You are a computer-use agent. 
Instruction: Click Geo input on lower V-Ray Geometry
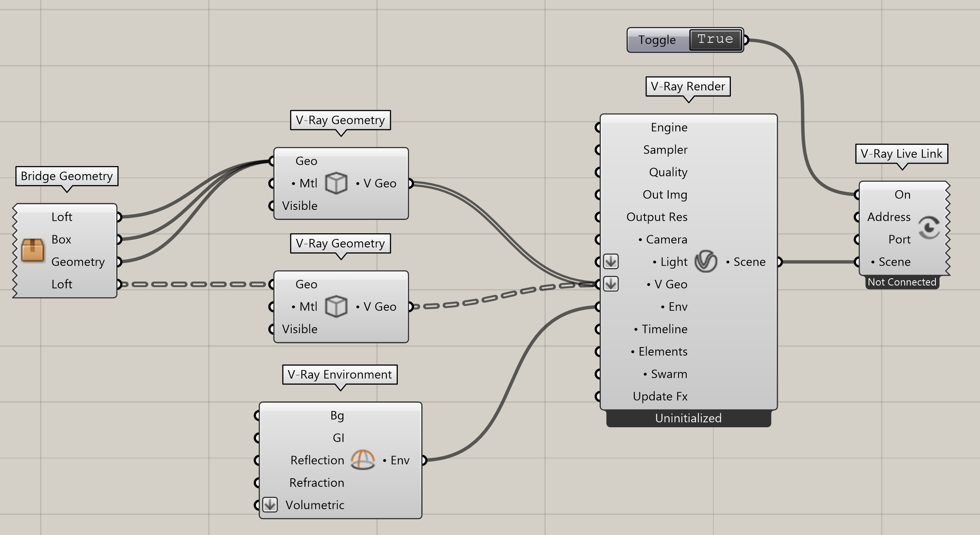[306, 284]
